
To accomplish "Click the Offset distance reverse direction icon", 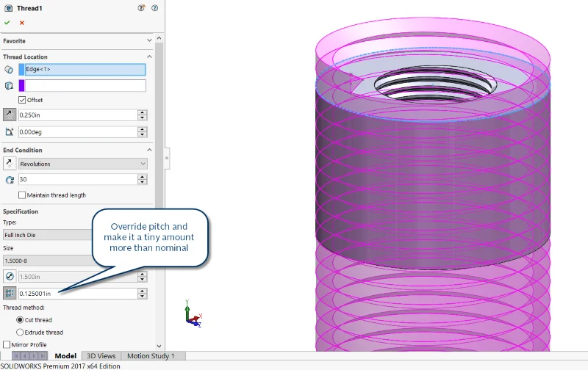I will (9, 115).
